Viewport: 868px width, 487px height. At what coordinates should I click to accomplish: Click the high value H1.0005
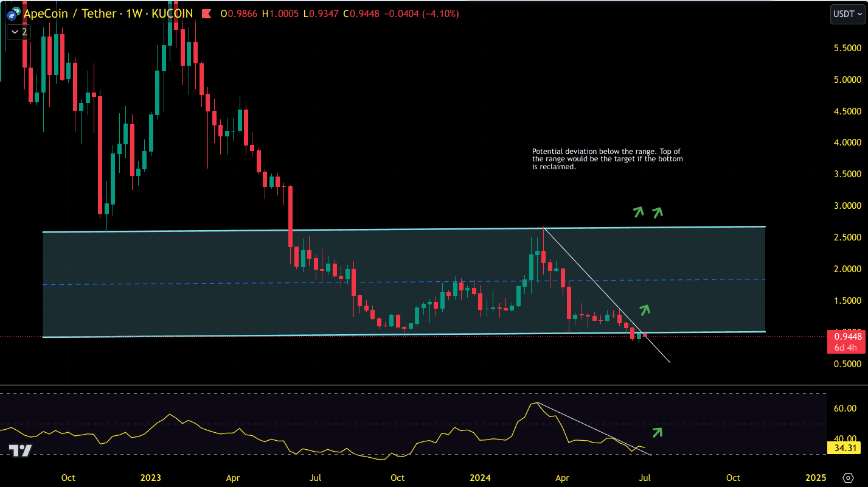pos(281,13)
